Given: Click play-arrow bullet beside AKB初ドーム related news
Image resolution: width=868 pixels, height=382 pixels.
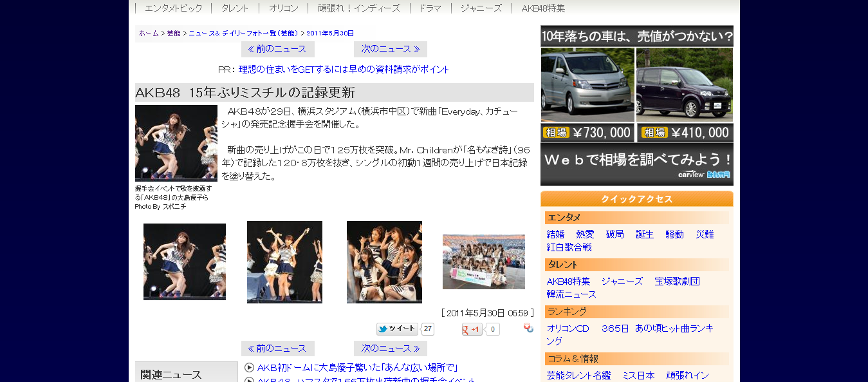Looking at the screenshot, I should coord(250,368).
